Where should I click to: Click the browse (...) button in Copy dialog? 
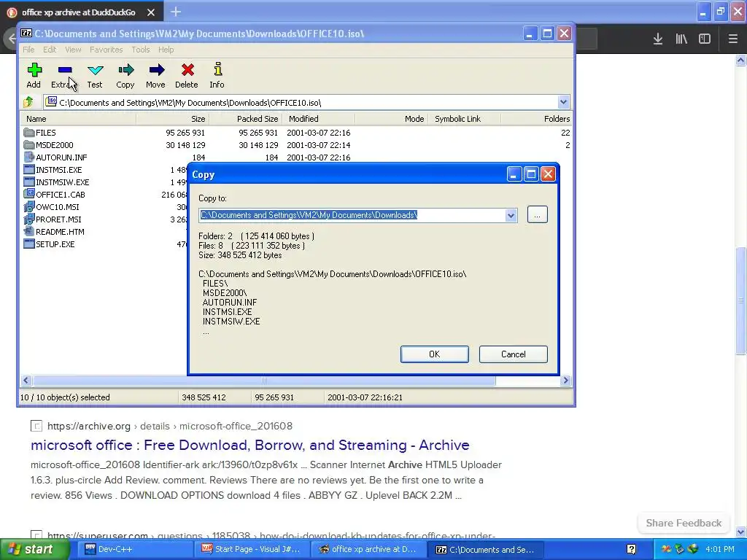point(538,215)
